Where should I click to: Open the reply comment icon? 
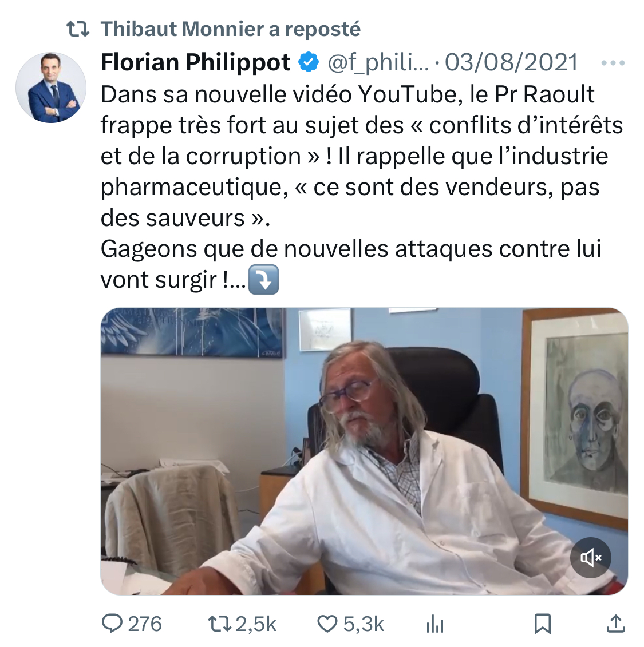pyautogui.click(x=112, y=623)
